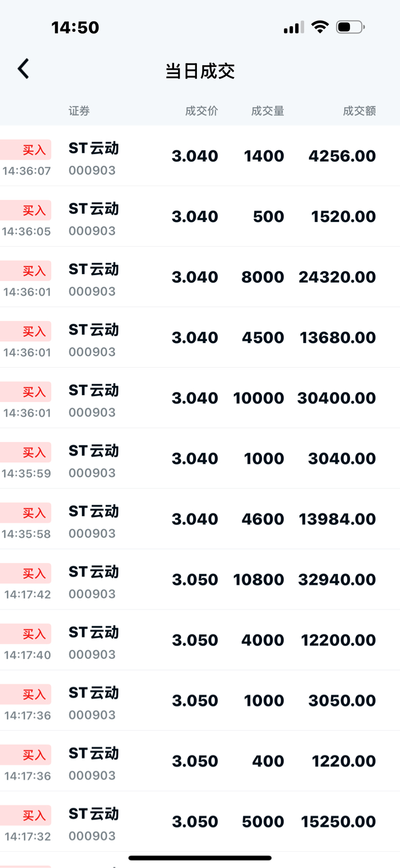
Task: Open the 14:36:05 trade of 500 shares
Action: (200, 216)
